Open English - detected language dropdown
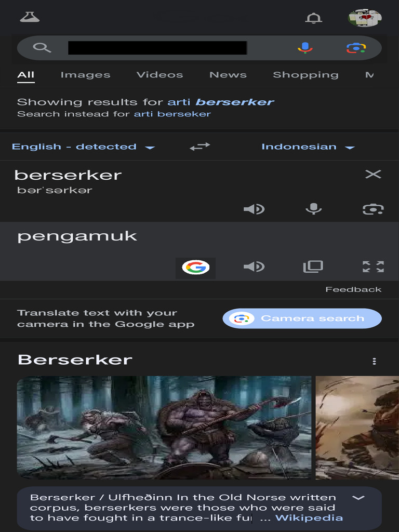 click(84, 147)
